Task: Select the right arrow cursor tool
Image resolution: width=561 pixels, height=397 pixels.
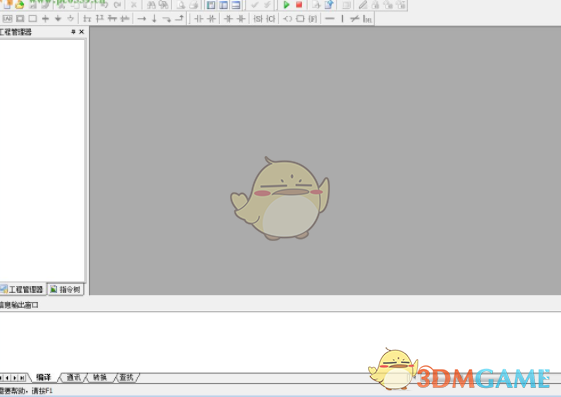Action: click(142, 19)
